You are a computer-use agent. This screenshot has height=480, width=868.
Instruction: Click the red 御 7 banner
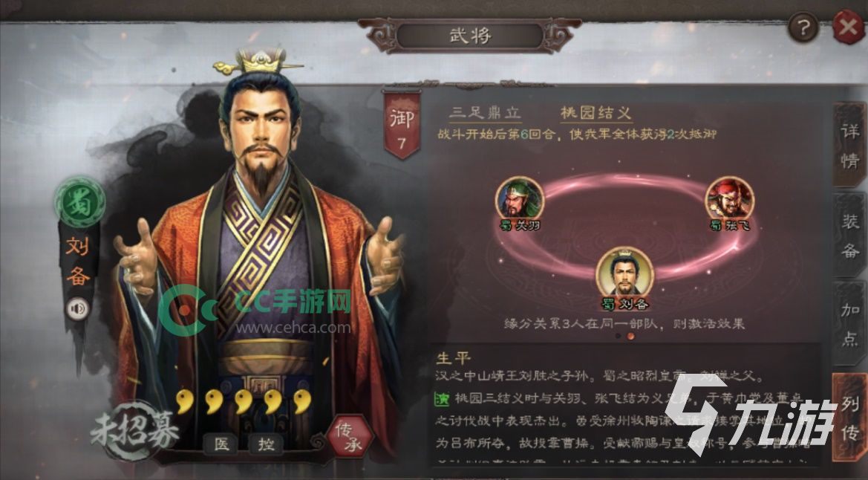tap(402, 126)
